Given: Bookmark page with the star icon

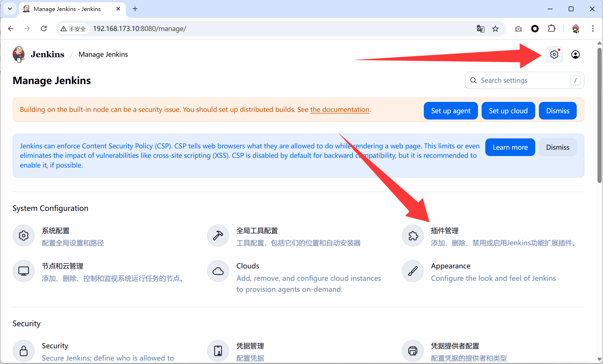Looking at the screenshot, I should 495,29.
